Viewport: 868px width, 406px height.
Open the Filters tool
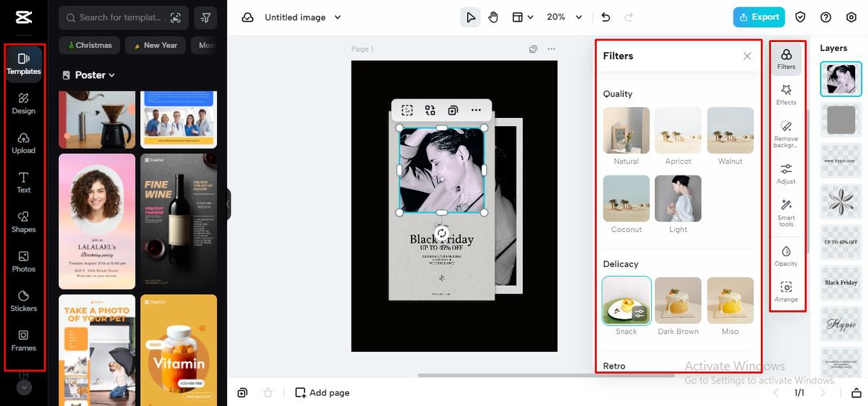coord(786,59)
